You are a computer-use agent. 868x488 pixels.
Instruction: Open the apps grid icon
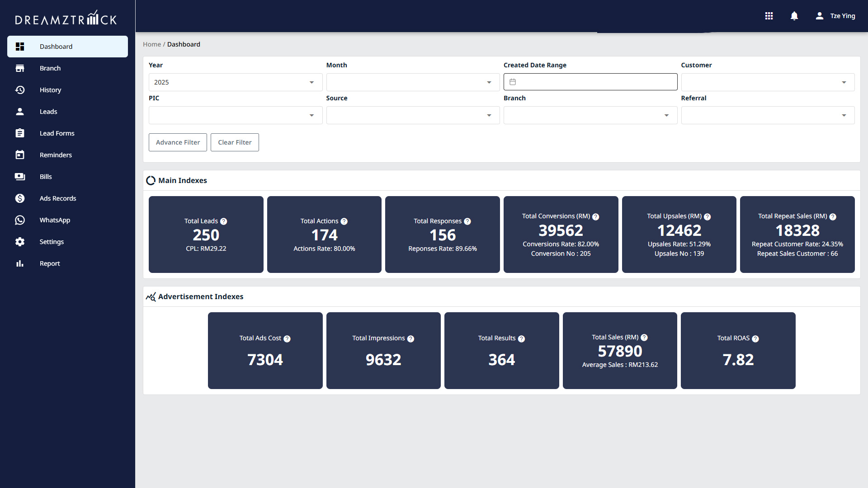(769, 16)
